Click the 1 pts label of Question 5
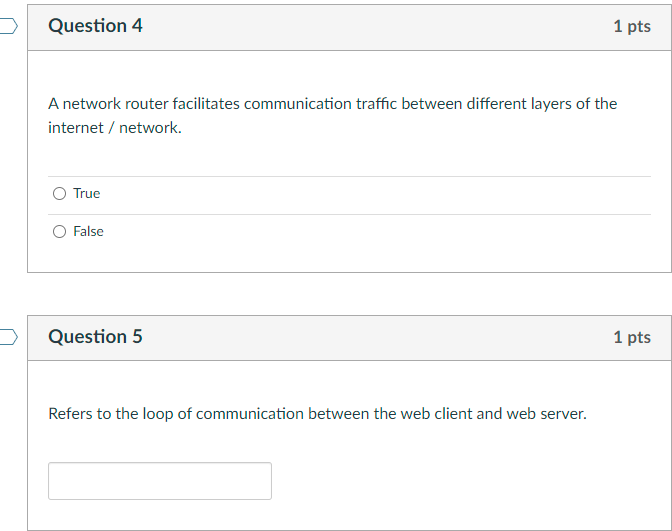This screenshot has width=672, height=531. click(x=632, y=337)
